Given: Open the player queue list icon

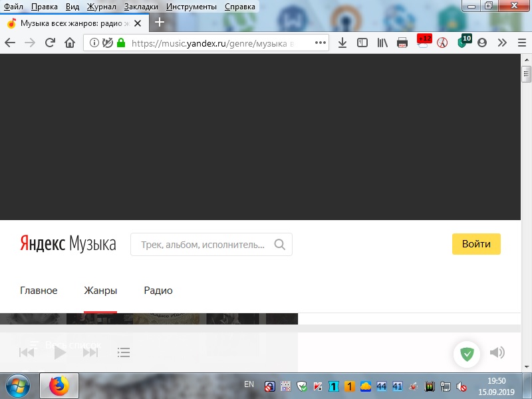Looking at the screenshot, I should coord(124,352).
